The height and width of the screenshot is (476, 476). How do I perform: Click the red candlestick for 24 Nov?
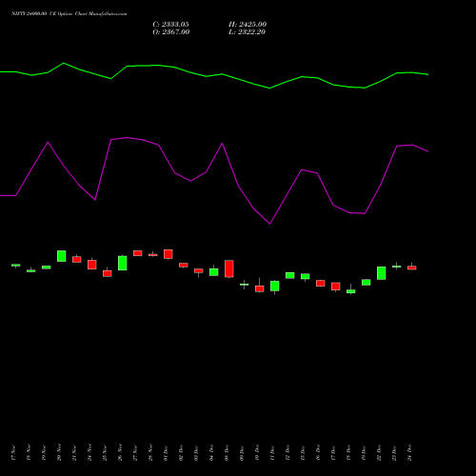coord(92,265)
